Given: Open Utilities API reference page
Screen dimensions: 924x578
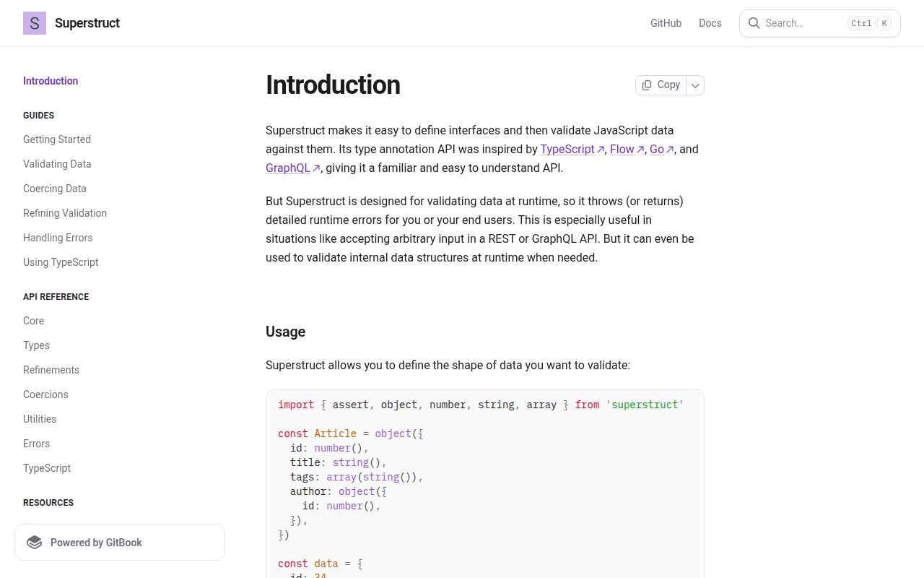Looking at the screenshot, I should (x=40, y=419).
